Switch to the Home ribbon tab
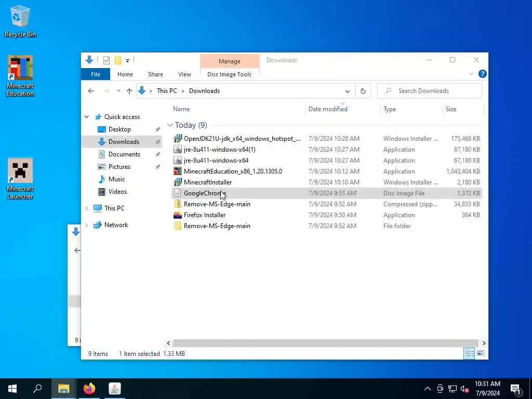This screenshot has width=532, height=399. click(125, 74)
